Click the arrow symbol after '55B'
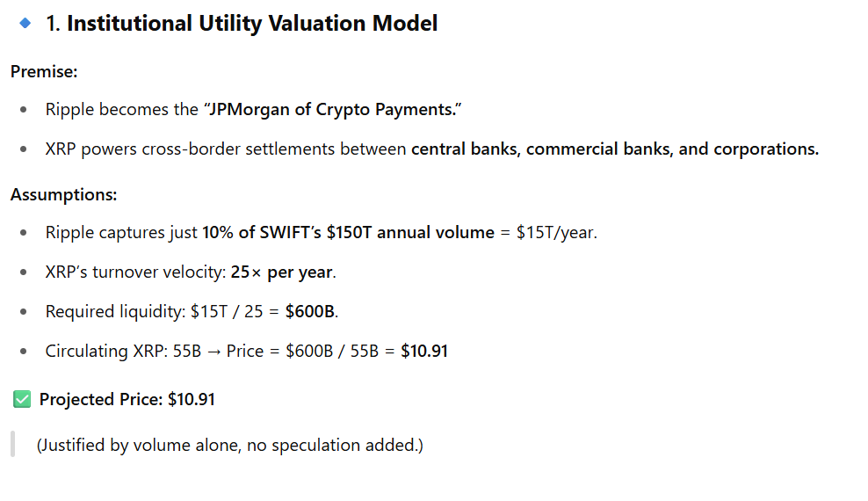The height and width of the screenshot is (501, 868). click(x=213, y=352)
